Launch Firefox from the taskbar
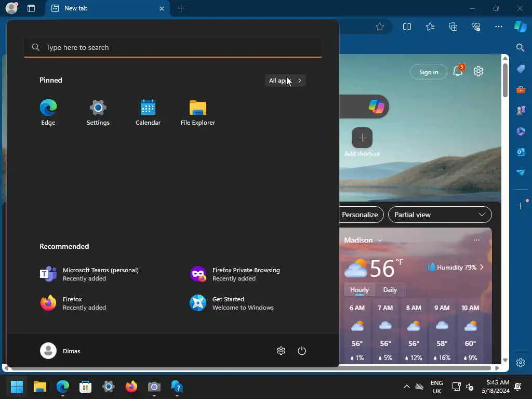 131,387
